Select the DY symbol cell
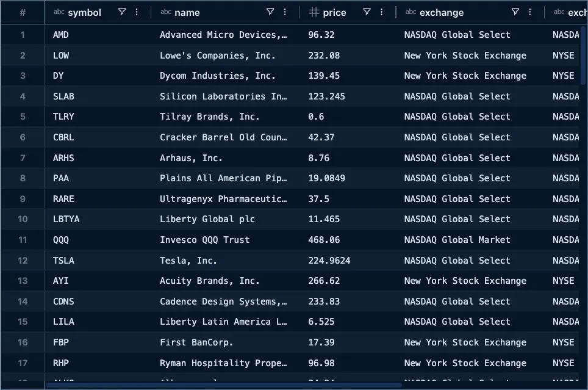This screenshot has width=588, height=390. point(98,76)
